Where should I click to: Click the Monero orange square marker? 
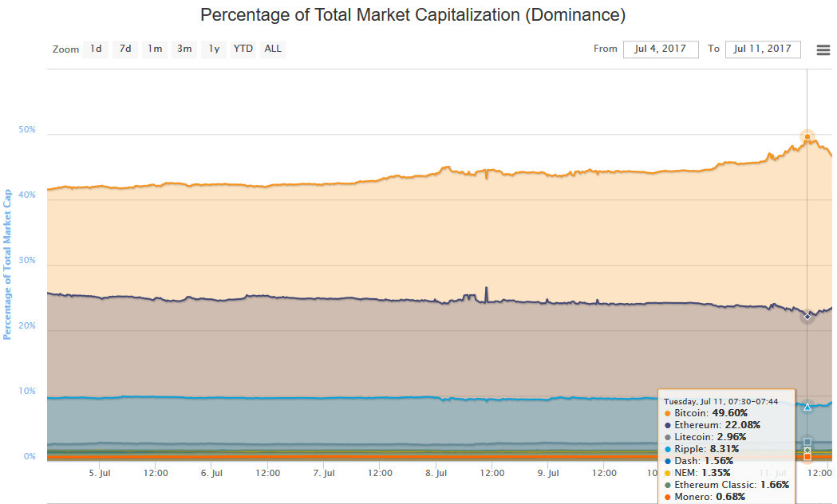807,457
